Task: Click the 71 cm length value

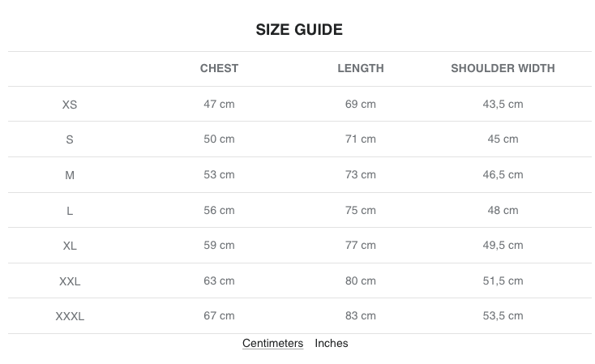Action: pyautogui.click(x=361, y=139)
